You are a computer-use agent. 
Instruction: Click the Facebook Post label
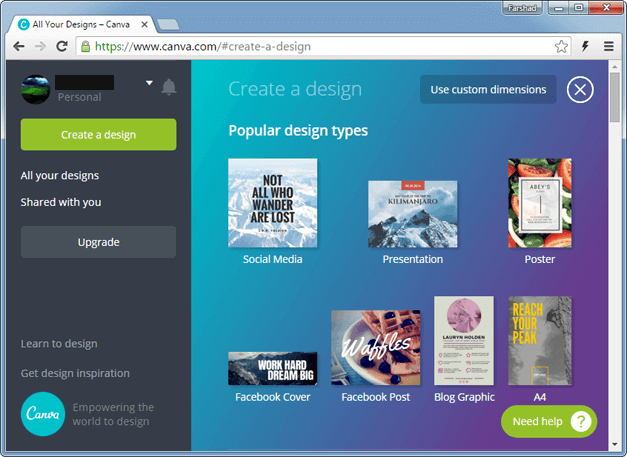point(376,397)
